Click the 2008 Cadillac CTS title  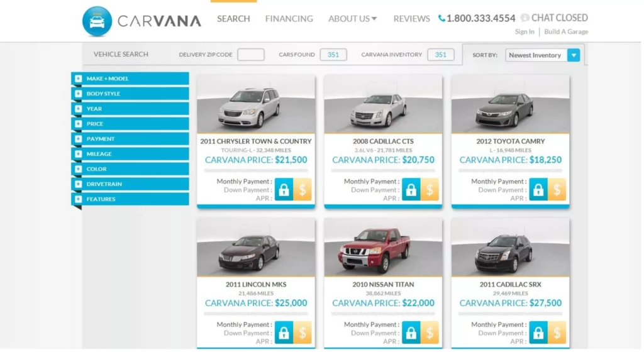pos(383,141)
